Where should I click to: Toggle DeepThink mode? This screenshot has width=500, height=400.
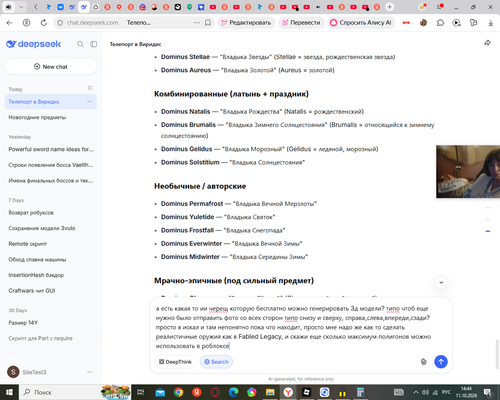coord(175,362)
